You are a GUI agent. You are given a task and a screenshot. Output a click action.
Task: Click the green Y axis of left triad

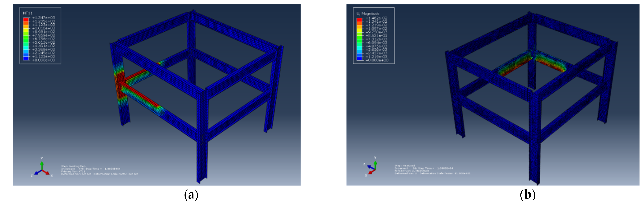(42, 166)
